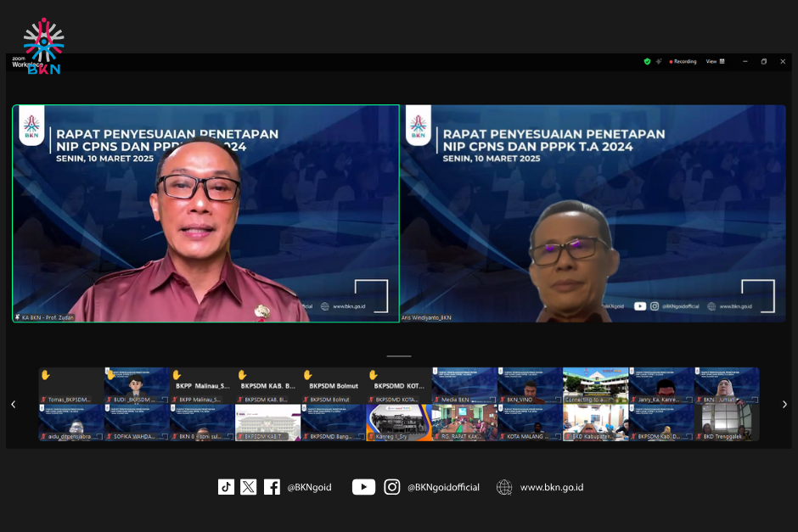
Task: Click the TikTok icon in footer
Action: click(226, 487)
